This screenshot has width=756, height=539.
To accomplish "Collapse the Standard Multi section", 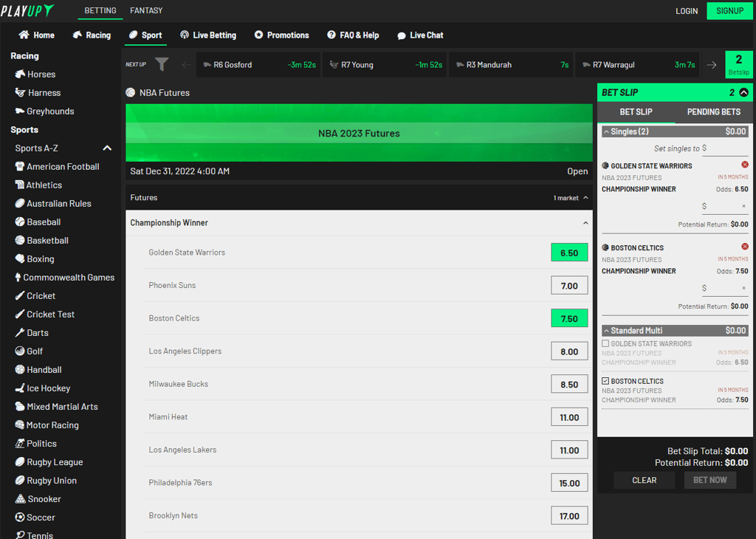I will coord(607,331).
